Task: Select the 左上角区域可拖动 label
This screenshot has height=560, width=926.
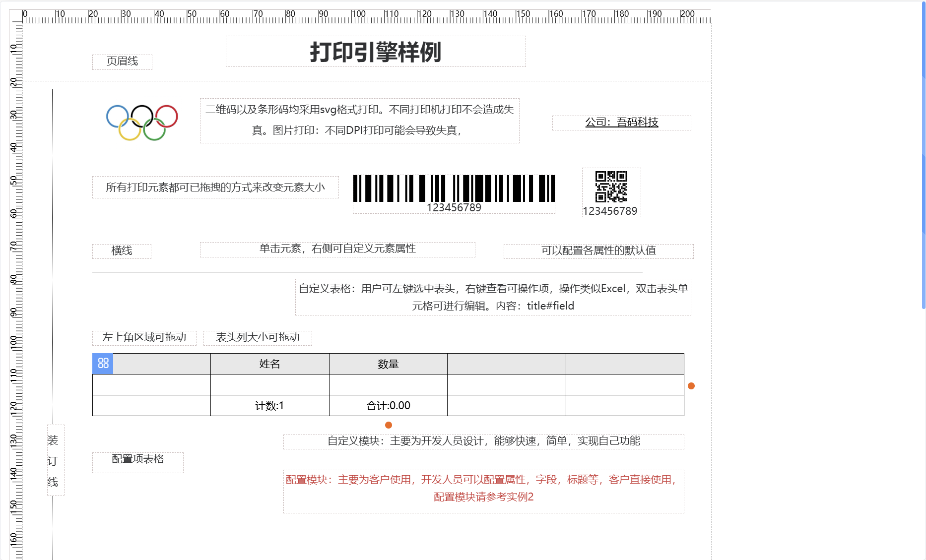Action: click(144, 338)
